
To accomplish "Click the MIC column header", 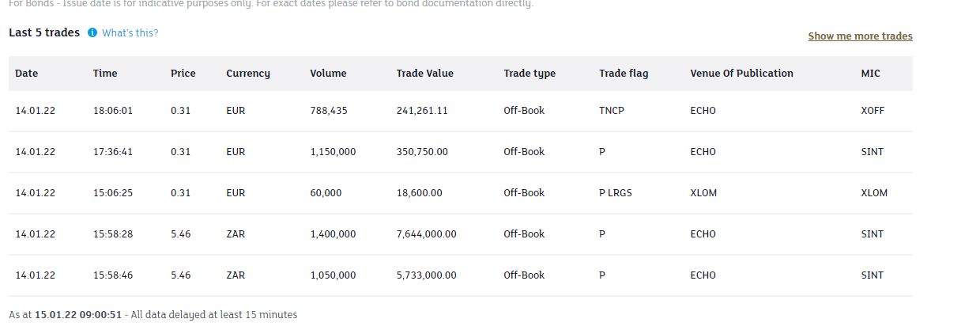I will click(x=870, y=74).
